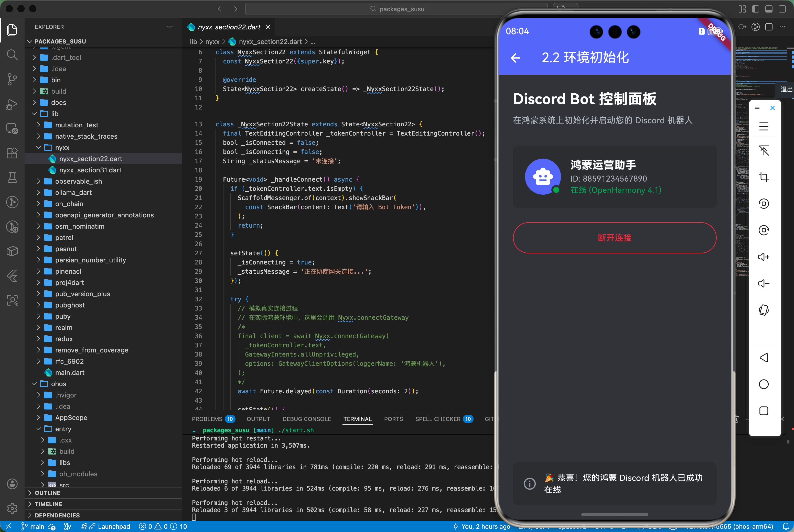
Task: Click the packages_susu command center search
Action: pos(396,9)
